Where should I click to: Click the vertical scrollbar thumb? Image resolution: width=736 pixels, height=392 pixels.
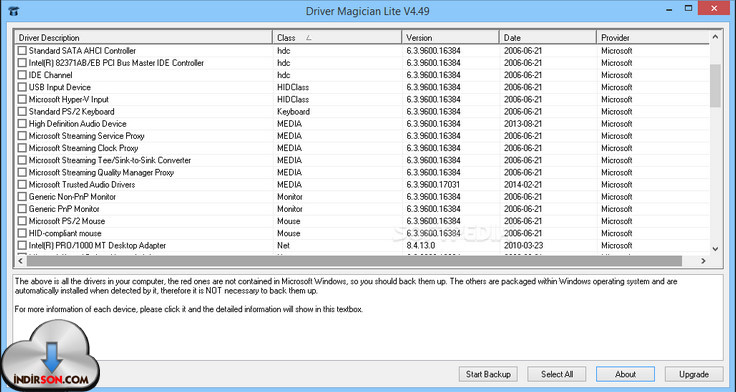(715, 86)
